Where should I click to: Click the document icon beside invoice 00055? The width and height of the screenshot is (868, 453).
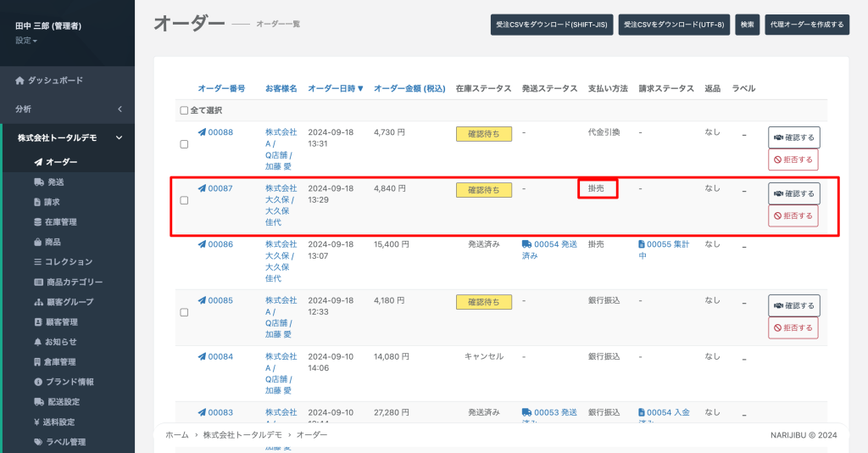[x=643, y=244]
